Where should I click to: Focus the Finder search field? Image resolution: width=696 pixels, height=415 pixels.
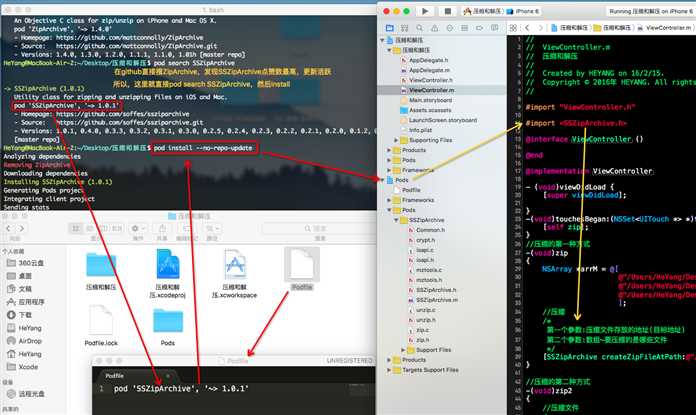tap(315, 228)
